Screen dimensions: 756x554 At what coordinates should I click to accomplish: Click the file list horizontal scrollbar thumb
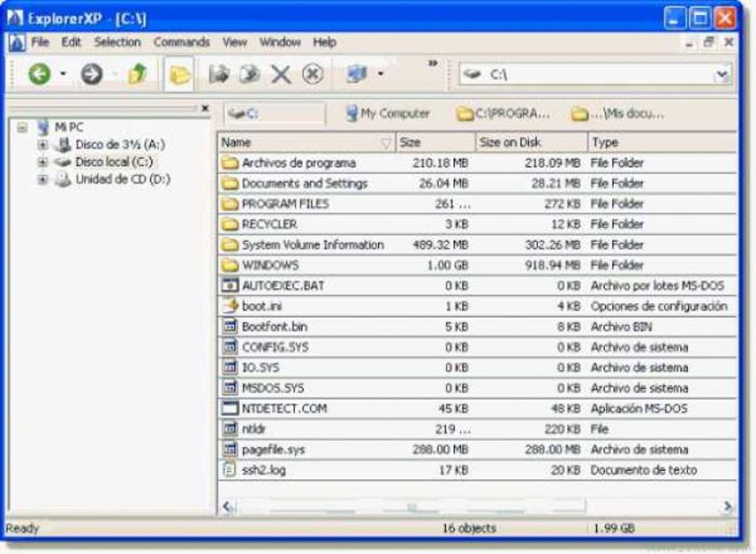point(411,507)
